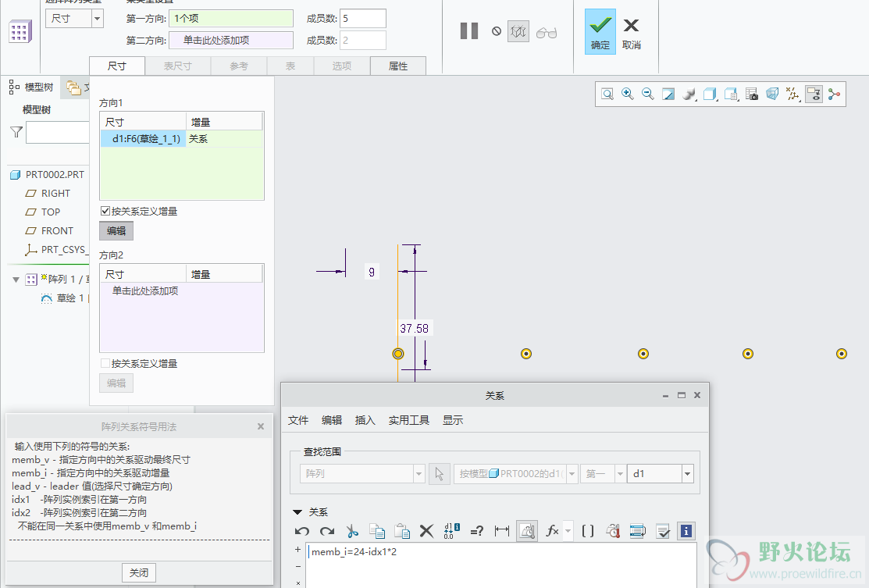Switch to the 属性 tab
The width and height of the screenshot is (869, 588).
[398, 66]
